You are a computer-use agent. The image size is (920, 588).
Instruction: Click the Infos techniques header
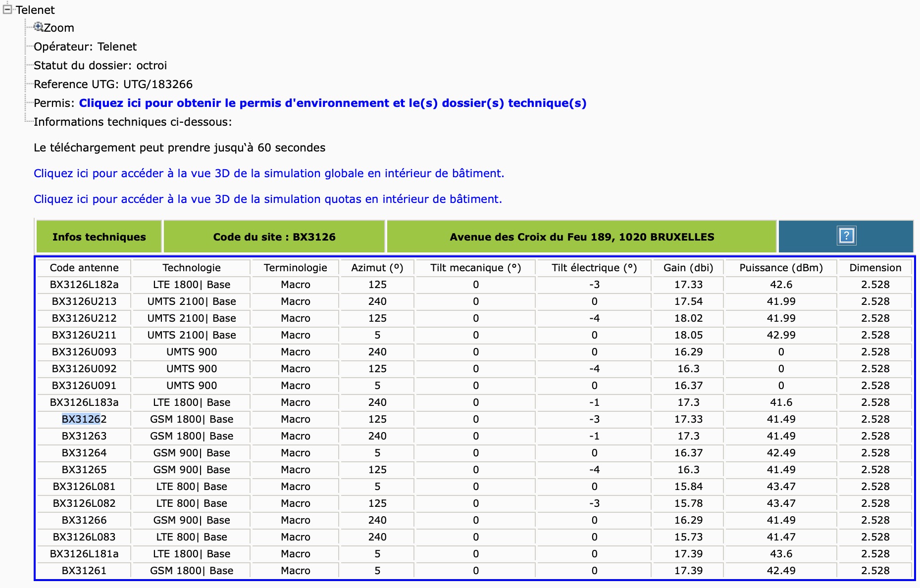pos(99,237)
